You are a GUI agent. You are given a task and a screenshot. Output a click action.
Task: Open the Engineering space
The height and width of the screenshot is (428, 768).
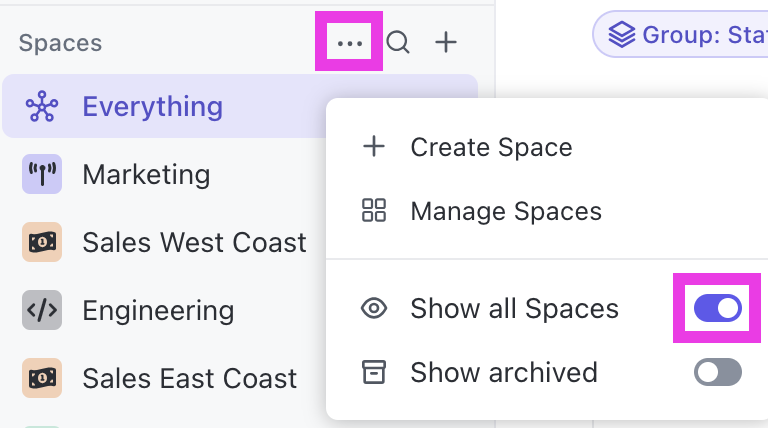[x=158, y=311]
